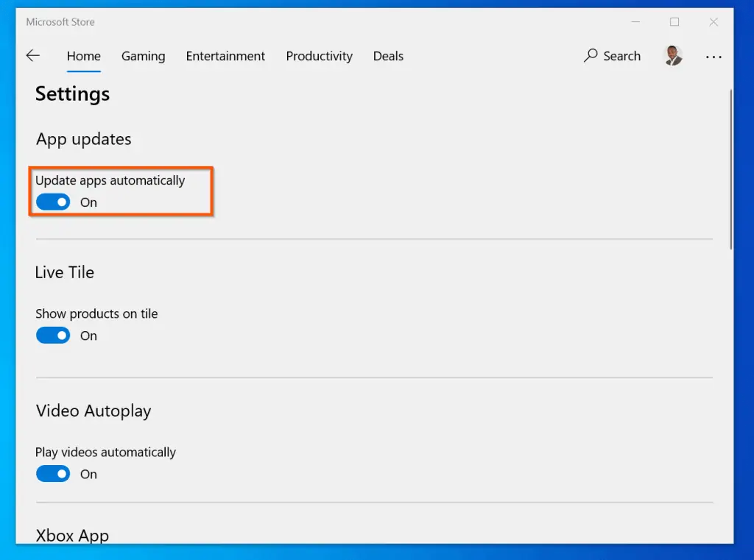This screenshot has width=754, height=560.
Task: Disable Show products on tile
Action: point(53,336)
